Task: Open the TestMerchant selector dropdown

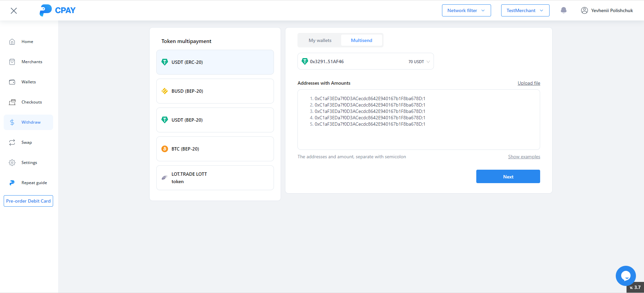Action: point(525,10)
